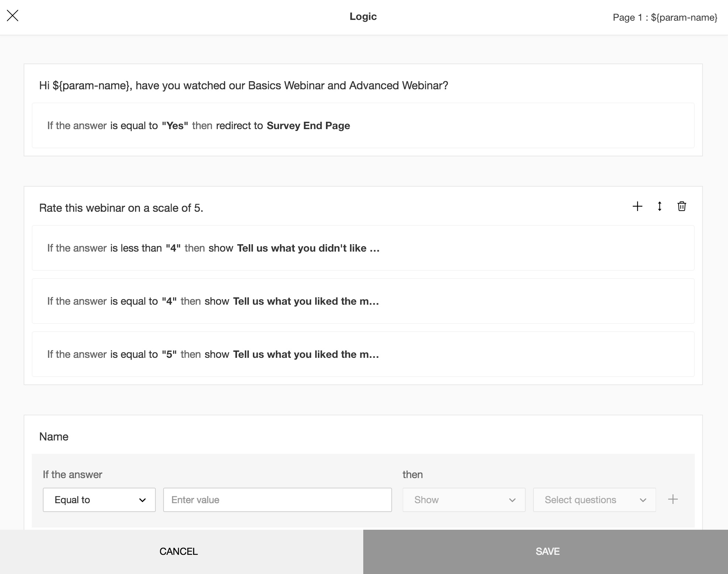This screenshot has height=574, width=728.
Task: Focus the Enter value input field
Action: pyautogui.click(x=278, y=500)
